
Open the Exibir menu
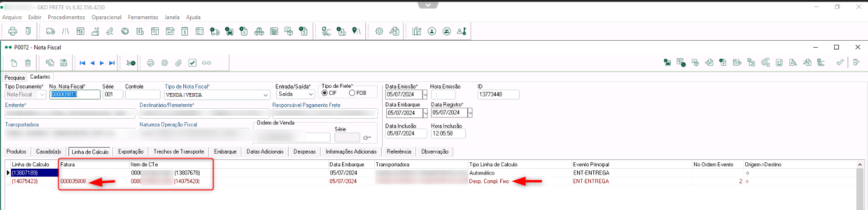[35, 17]
